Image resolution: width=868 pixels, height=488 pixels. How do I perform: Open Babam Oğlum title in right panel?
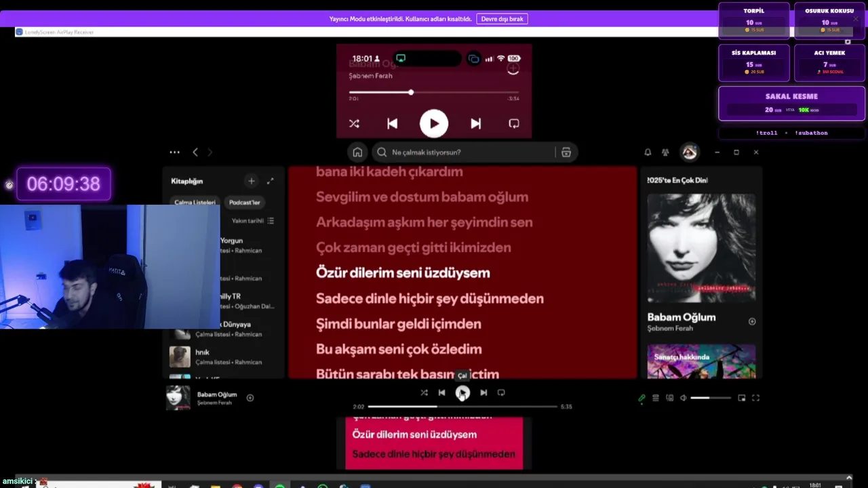681,317
